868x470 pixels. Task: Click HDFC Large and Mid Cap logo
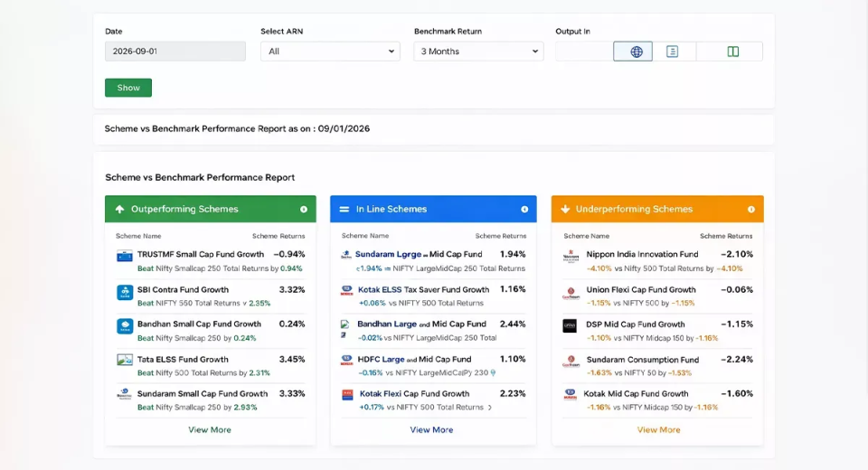point(346,360)
